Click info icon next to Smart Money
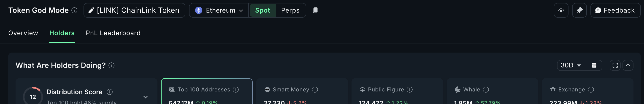644x104 pixels. click(315, 90)
